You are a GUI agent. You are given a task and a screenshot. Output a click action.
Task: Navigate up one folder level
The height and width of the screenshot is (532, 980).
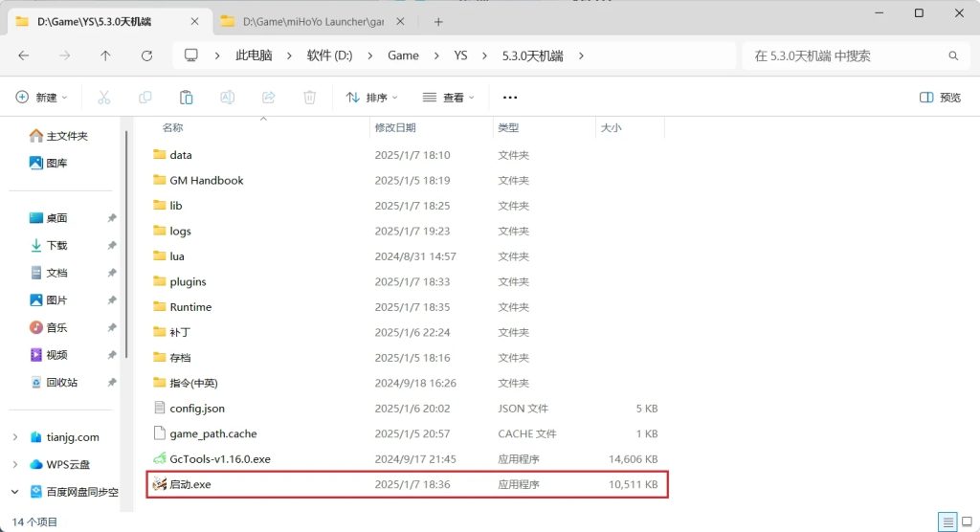[x=105, y=55]
